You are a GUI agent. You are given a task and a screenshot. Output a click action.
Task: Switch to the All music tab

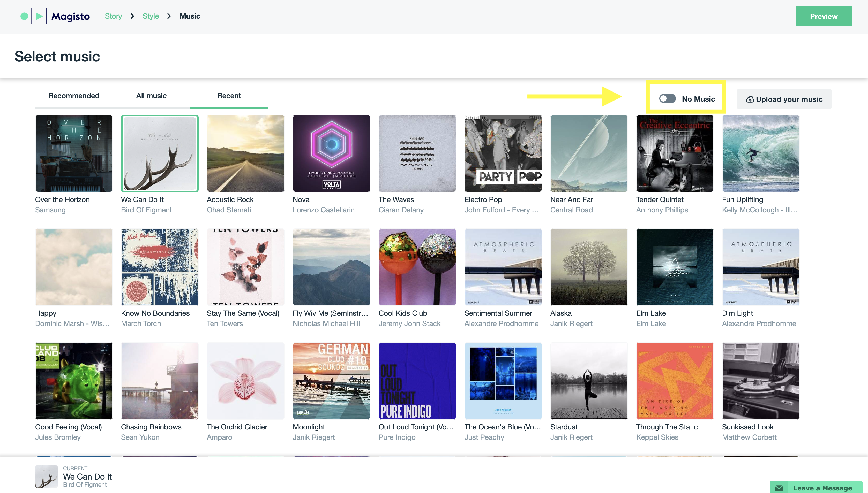[151, 96]
